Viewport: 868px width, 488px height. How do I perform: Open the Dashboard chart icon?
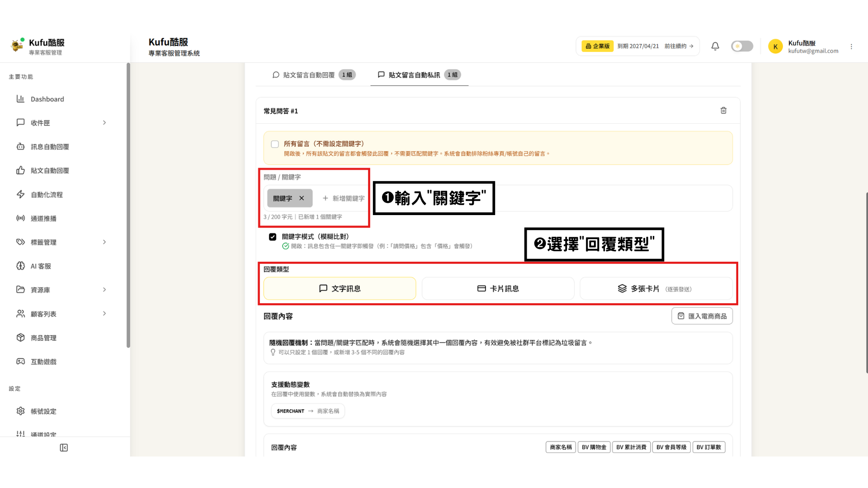click(x=20, y=99)
